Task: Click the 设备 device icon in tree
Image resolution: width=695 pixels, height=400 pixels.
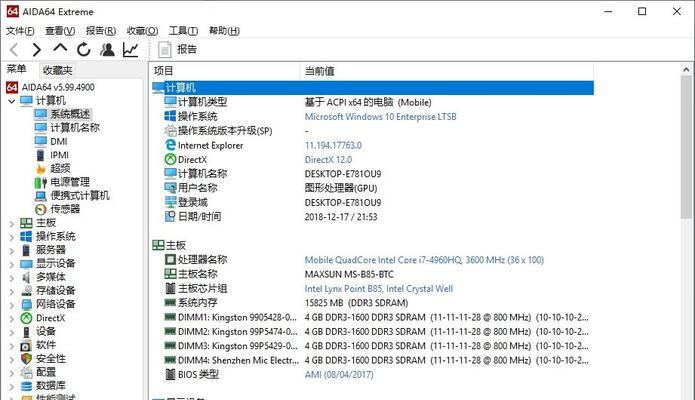Action: (x=26, y=332)
